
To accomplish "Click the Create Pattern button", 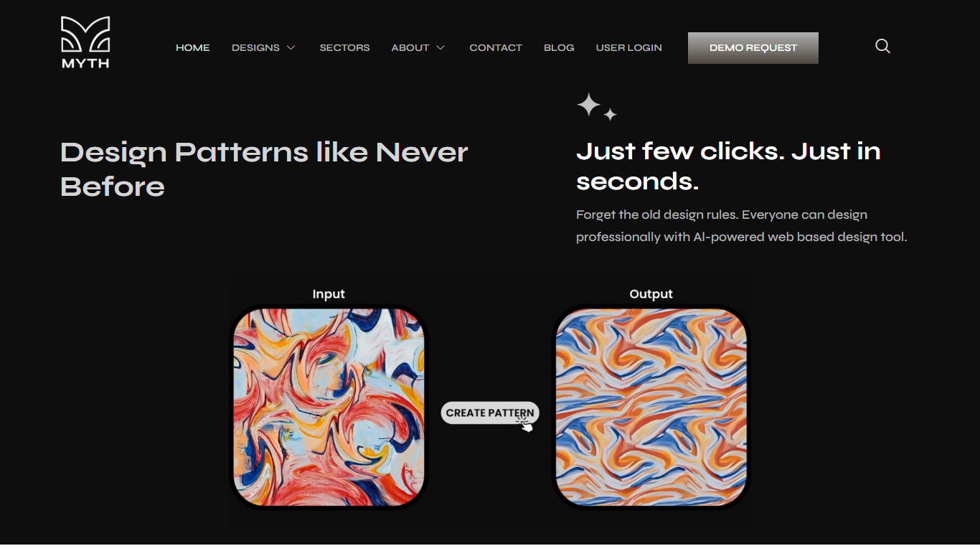I will 490,413.
